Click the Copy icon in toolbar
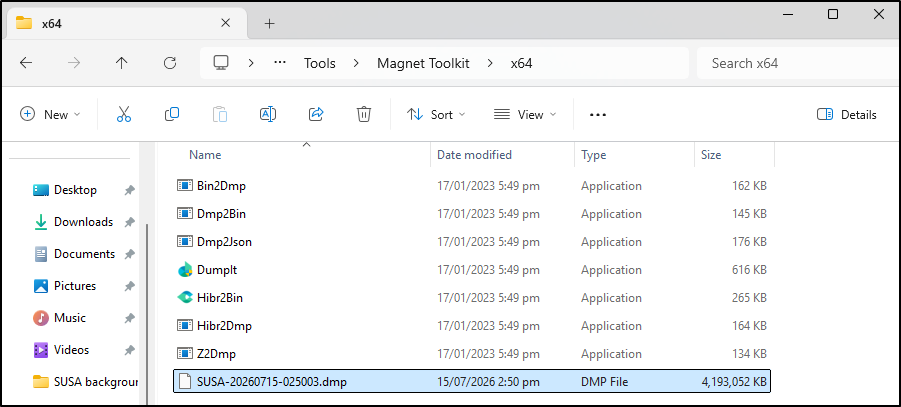The height and width of the screenshot is (407, 901). click(172, 114)
